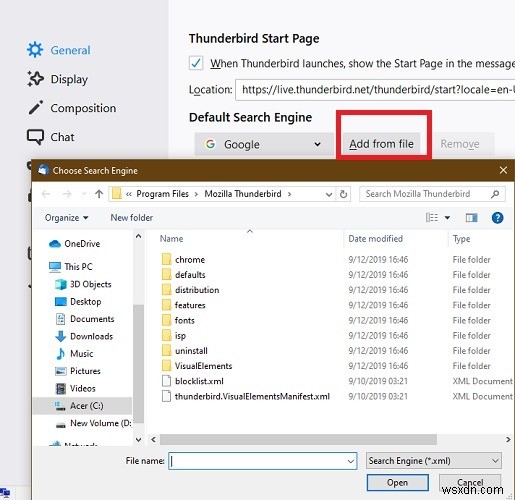Select Acer (C:) drive

tap(83, 406)
